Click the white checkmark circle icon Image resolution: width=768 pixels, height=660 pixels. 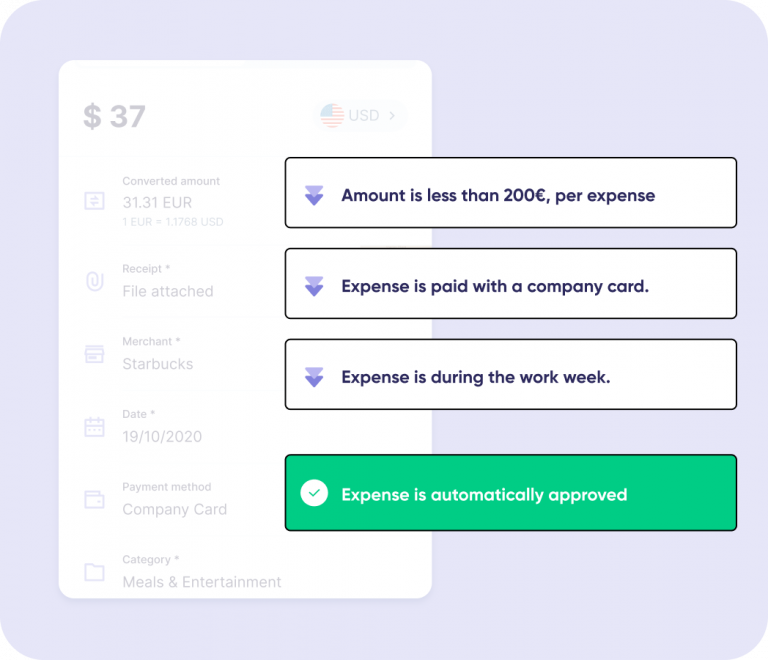tap(314, 493)
